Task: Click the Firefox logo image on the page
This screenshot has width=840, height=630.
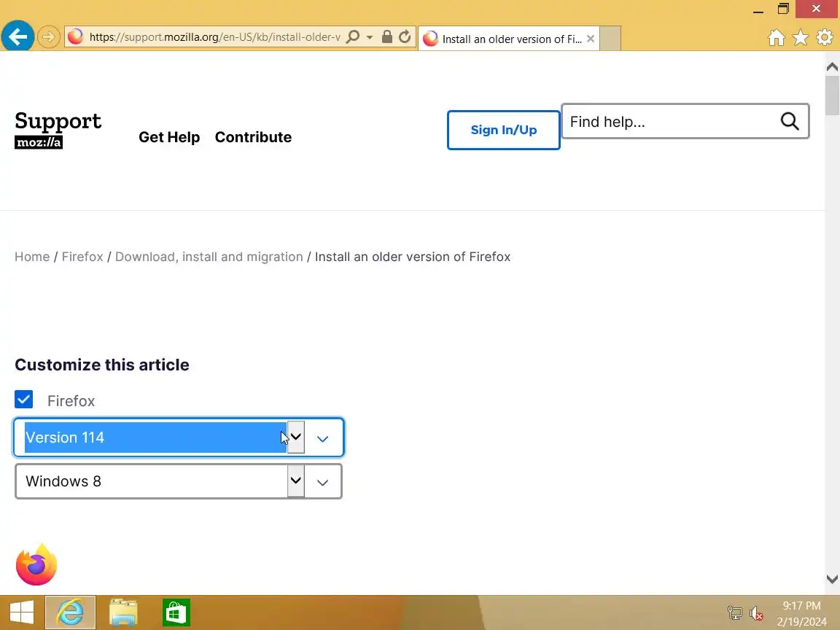Action: [x=36, y=564]
